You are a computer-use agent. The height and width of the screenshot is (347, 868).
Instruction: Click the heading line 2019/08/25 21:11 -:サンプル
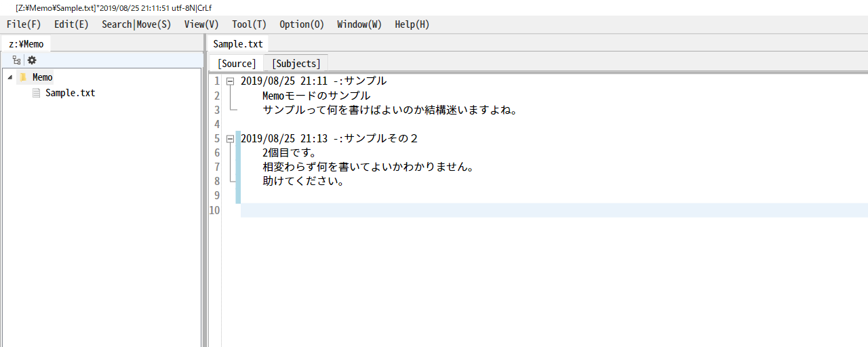point(314,81)
